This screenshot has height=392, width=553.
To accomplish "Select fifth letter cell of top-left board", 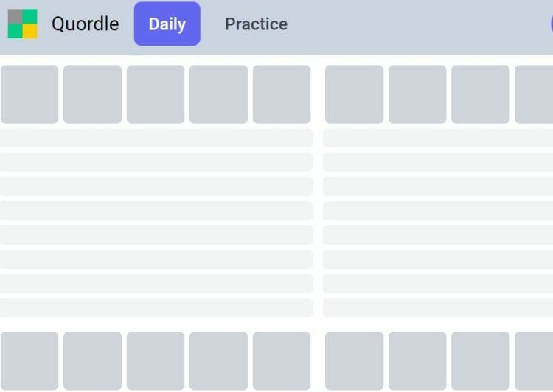I will tap(282, 94).
